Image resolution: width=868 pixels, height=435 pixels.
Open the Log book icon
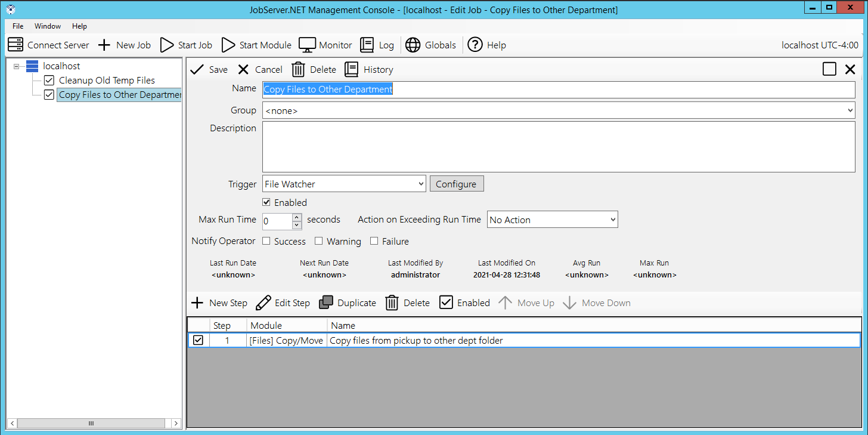[x=367, y=45]
